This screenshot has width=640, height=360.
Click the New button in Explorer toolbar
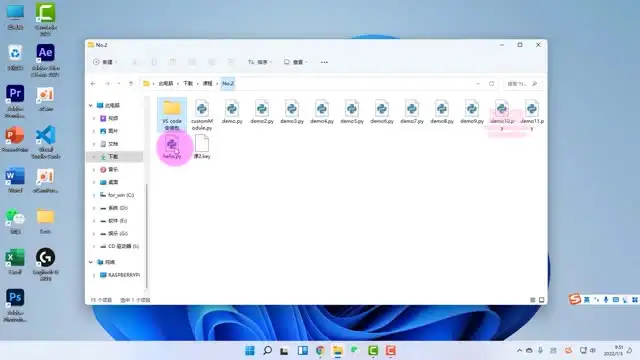(105, 62)
